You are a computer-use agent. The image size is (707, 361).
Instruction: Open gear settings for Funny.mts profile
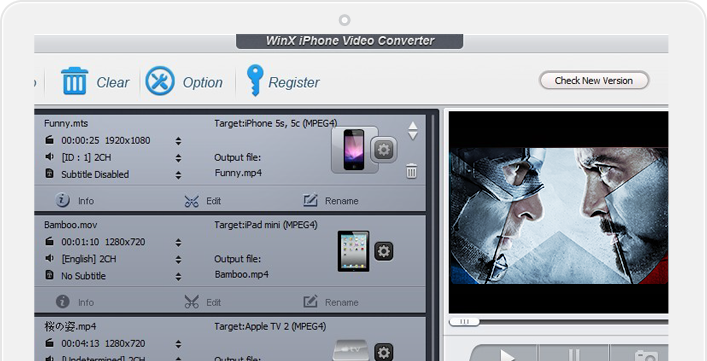384,150
